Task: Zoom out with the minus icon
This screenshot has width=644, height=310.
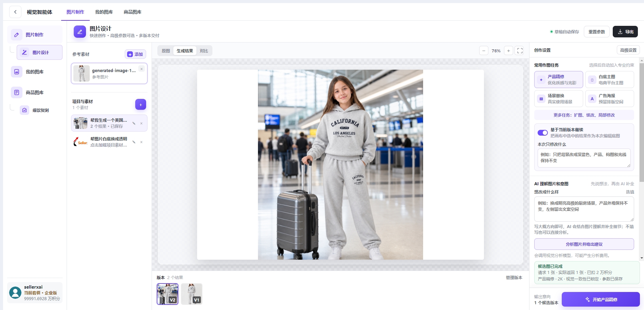Action: (x=484, y=51)
